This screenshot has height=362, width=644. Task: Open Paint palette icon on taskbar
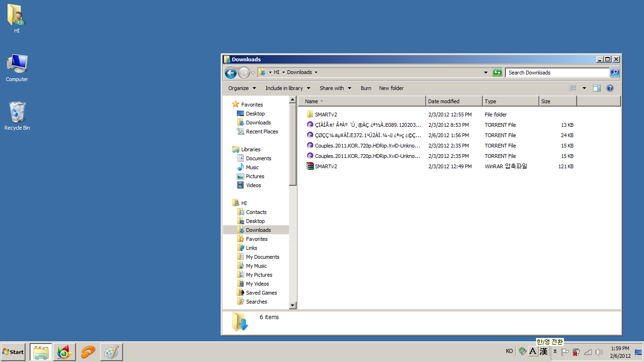click(x=112, y=352)
